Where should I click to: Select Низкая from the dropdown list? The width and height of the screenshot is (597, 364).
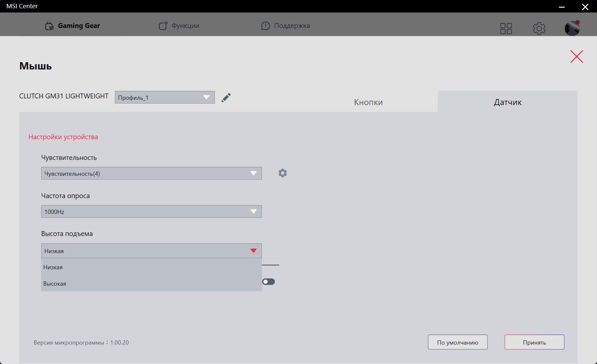[x=53, y=267]
